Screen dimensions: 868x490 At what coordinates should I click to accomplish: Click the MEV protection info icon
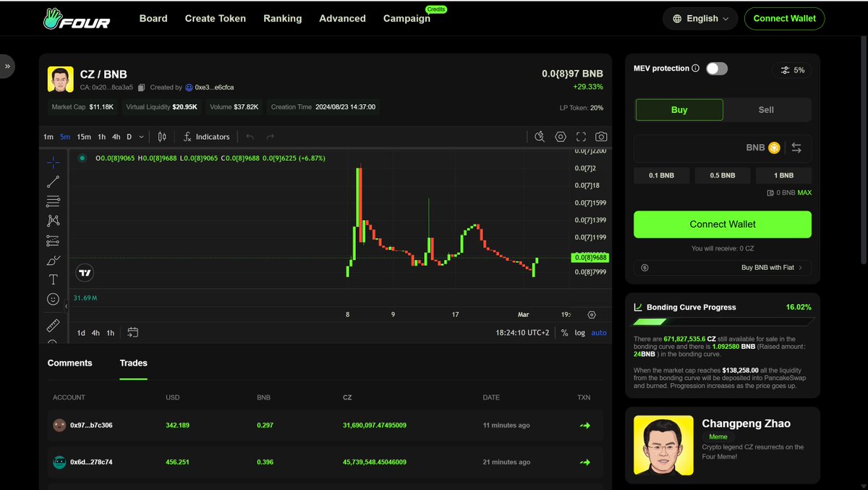pyautogui.click(x=696, y=68)
